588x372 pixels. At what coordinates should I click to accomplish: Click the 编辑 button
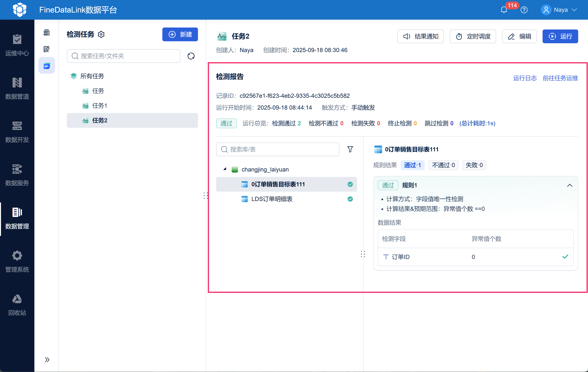[x=519, y=36]
